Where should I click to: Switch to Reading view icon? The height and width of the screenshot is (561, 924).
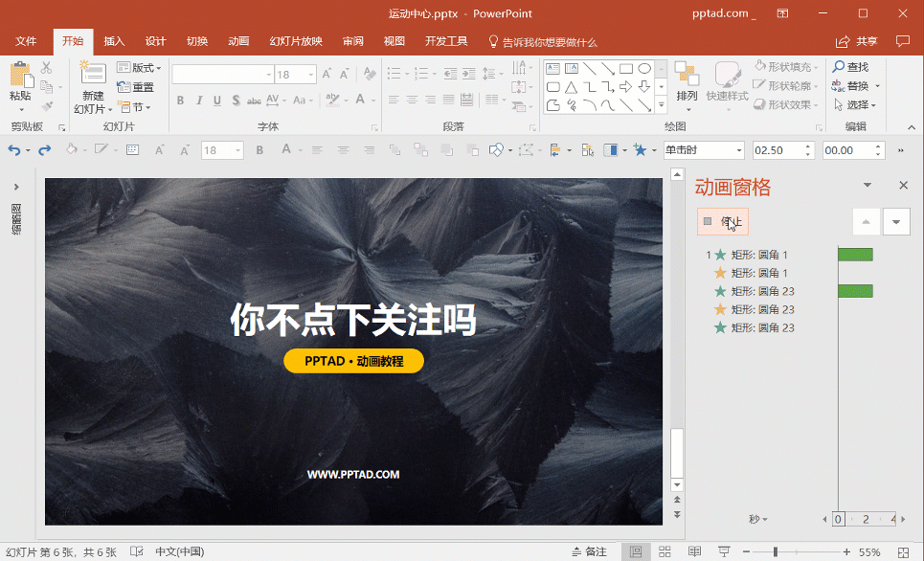(x=695, y=552)
